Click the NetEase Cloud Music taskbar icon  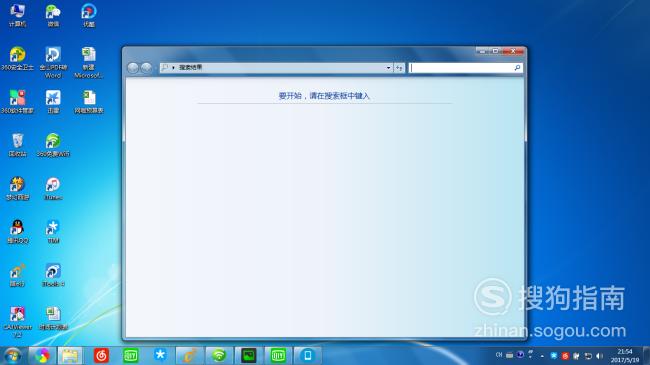point(101,356)
